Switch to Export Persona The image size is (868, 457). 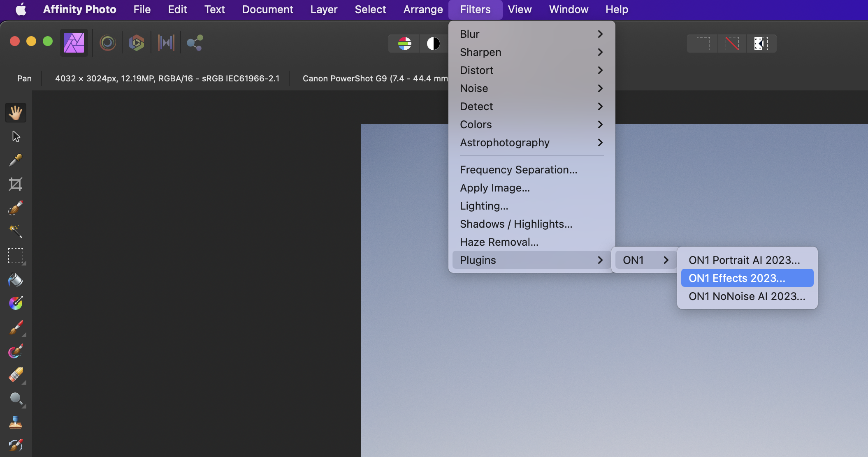click(195, 43)
